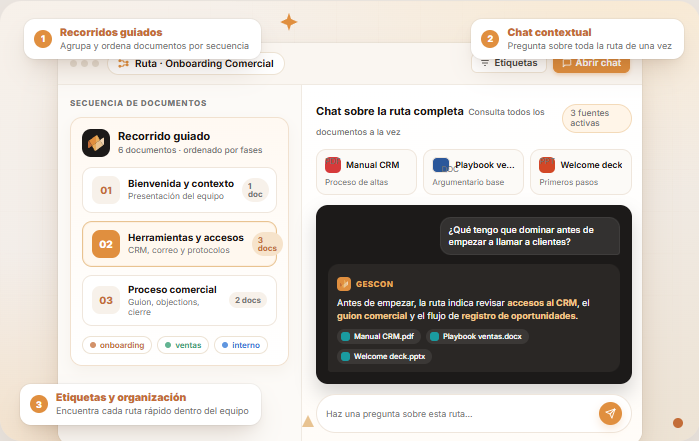Click the Manual CRM source file icon

click(x=333, y=165)
